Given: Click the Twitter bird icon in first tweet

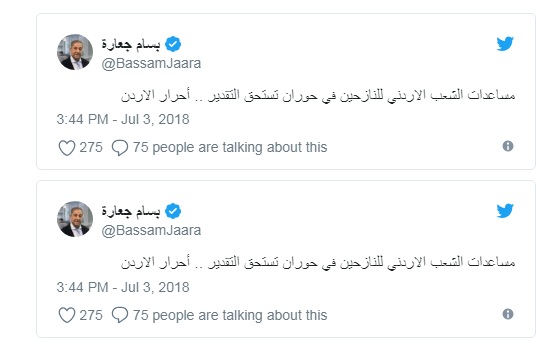Looking at the screenshot, I should pyautogui.click(x=505, y=43).
